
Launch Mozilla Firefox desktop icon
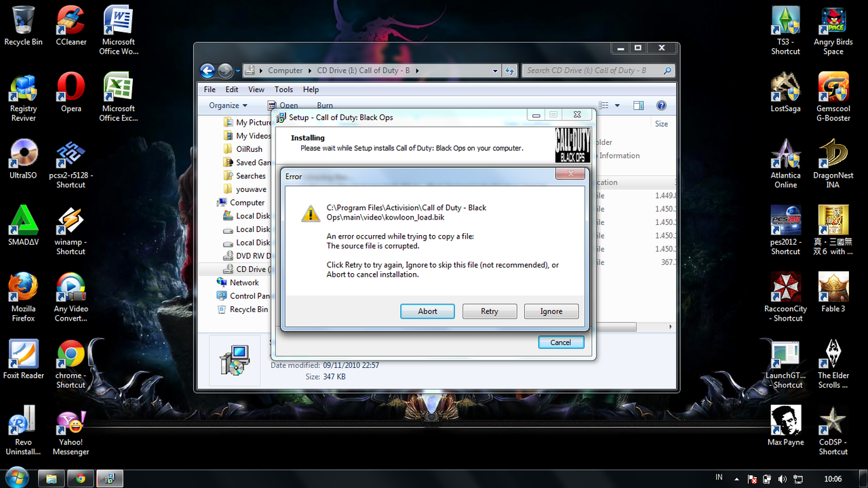pyautogui.click(x=23, y=297)
